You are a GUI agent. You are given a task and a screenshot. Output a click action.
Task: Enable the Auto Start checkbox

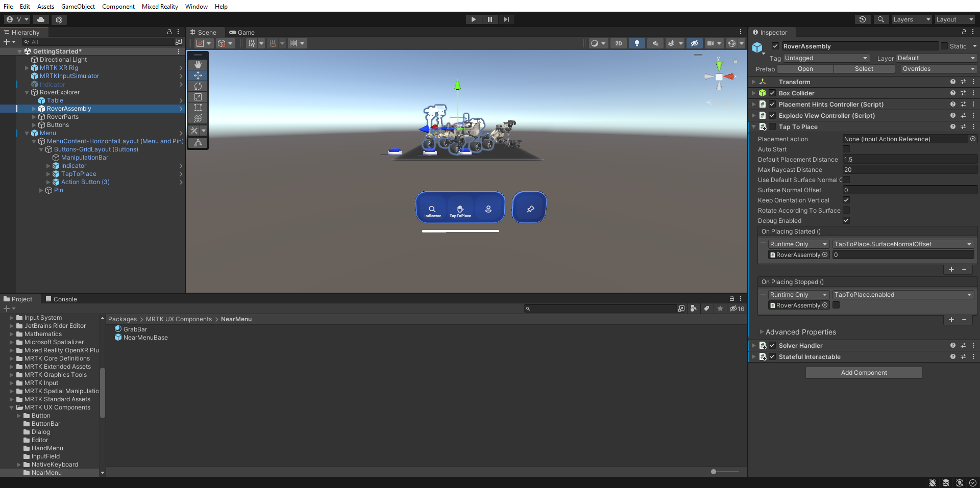pos(846,149)
